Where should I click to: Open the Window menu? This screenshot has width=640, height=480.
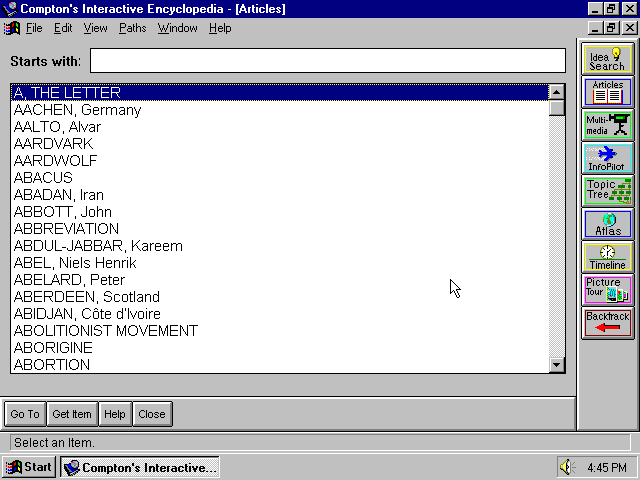[178, 28]
